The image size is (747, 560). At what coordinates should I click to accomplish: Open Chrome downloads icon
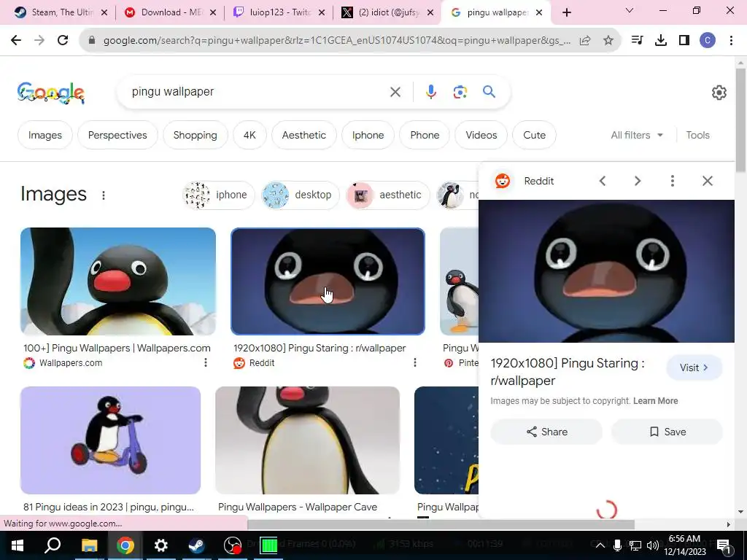pyautogui.click(x=660, y=41)
